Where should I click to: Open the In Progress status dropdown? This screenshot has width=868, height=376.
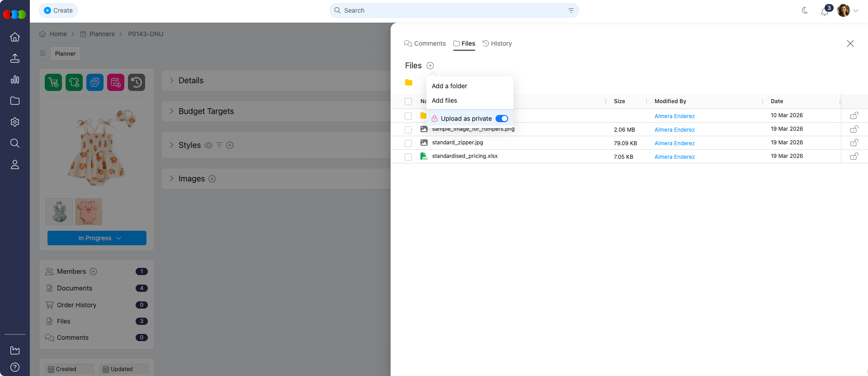[x=97, y=238]
